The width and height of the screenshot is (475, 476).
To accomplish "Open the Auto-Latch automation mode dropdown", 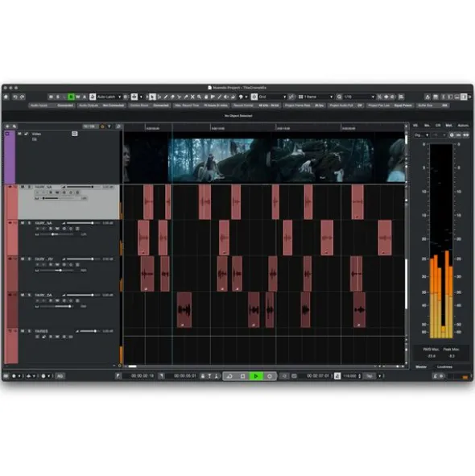I will 109,97.
